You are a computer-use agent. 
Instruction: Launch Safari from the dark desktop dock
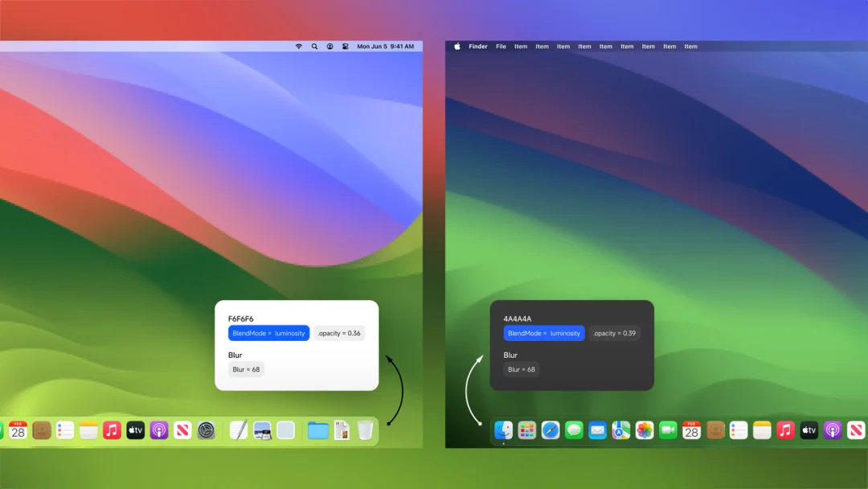click(551, 430)
